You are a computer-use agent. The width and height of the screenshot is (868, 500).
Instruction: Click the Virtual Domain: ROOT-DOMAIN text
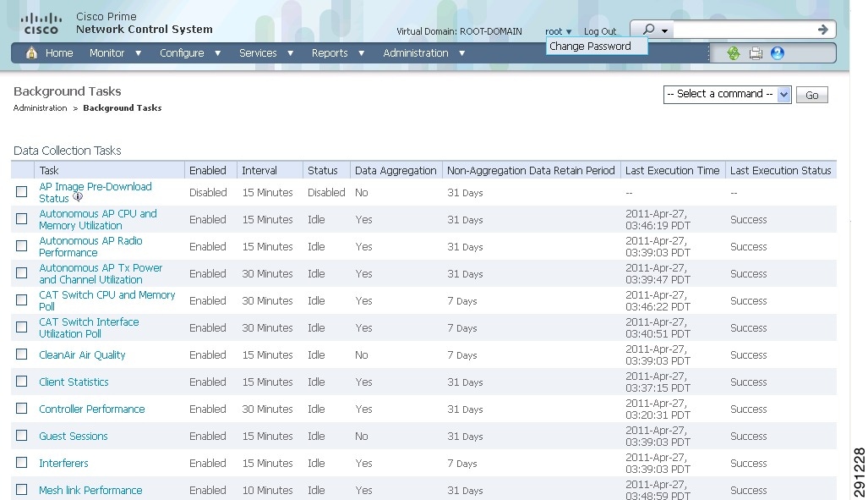pos(459,31)
